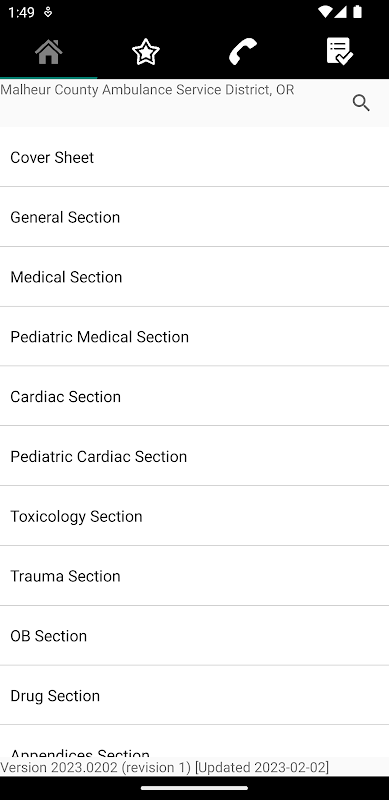Tap the partially visible Appendices Section
389x800 pixels.
(194, 742)
